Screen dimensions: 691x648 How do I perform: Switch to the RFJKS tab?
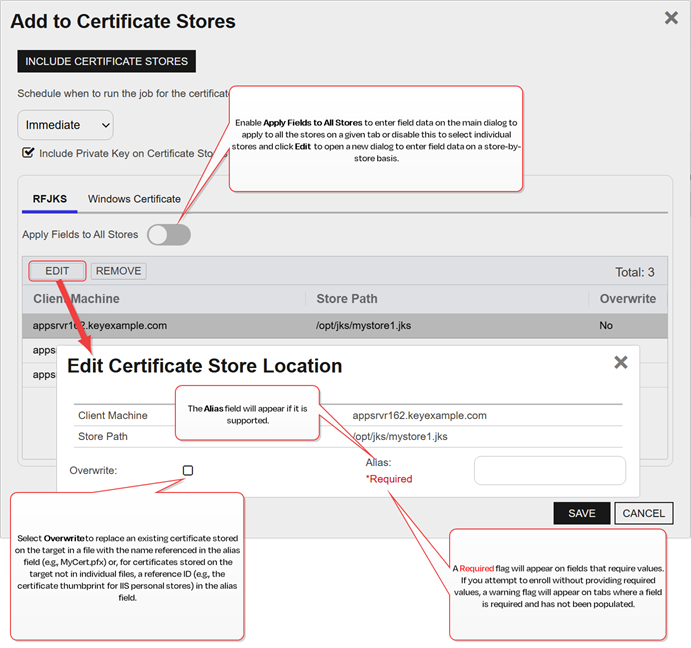(49, 199)
